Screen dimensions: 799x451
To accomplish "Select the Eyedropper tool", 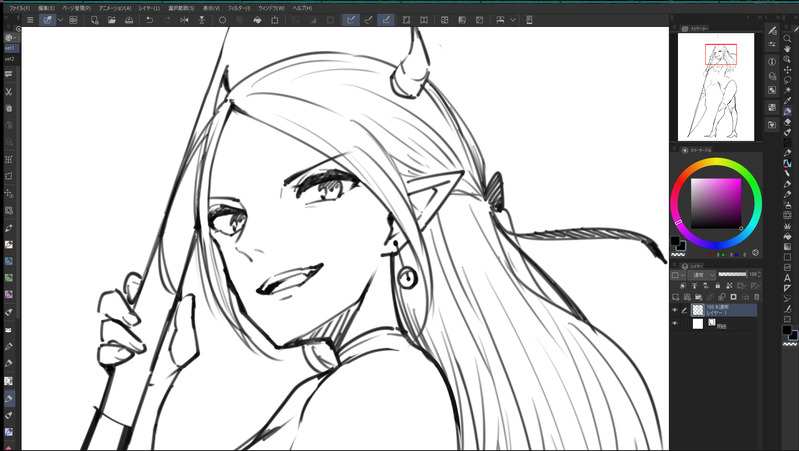I will coord(787,100).
